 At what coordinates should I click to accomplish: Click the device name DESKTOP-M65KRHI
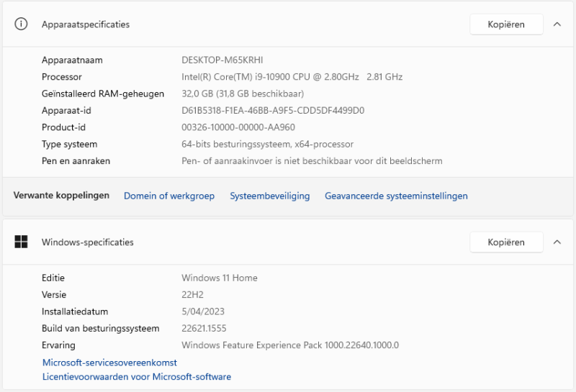tap(228, 60)
